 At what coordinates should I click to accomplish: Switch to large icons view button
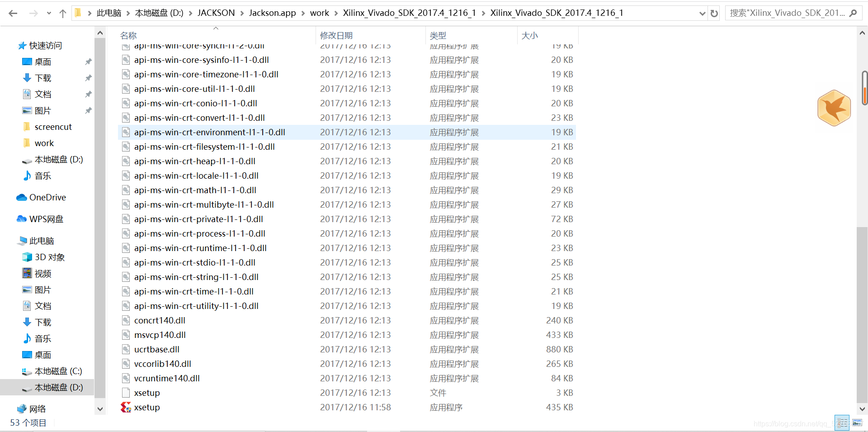point(857,423)
